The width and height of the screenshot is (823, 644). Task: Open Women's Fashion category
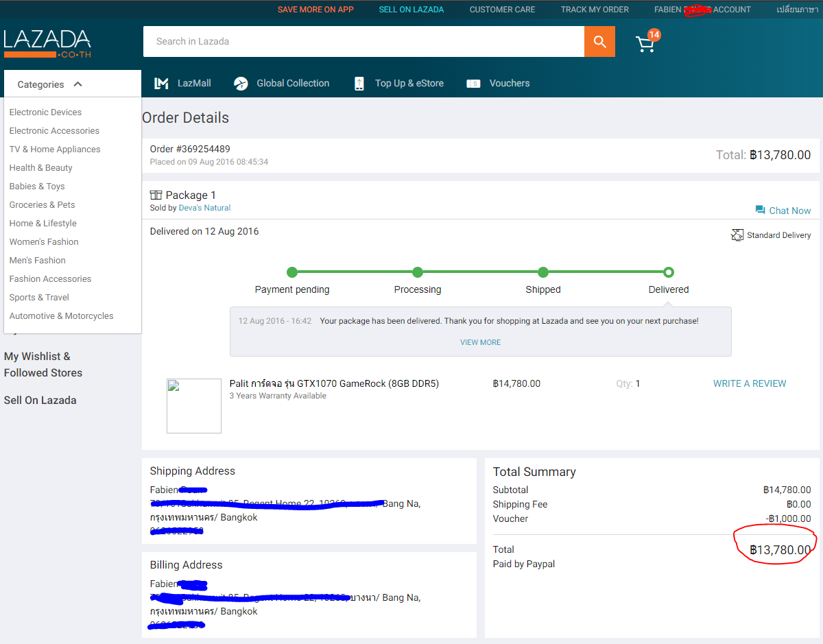[x=44, y=242]
